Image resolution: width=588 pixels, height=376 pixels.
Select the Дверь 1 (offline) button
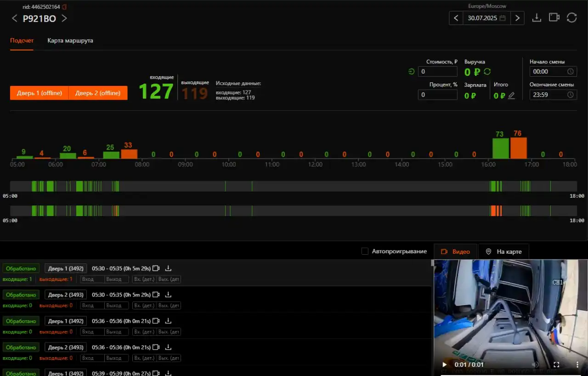point(40,93)
